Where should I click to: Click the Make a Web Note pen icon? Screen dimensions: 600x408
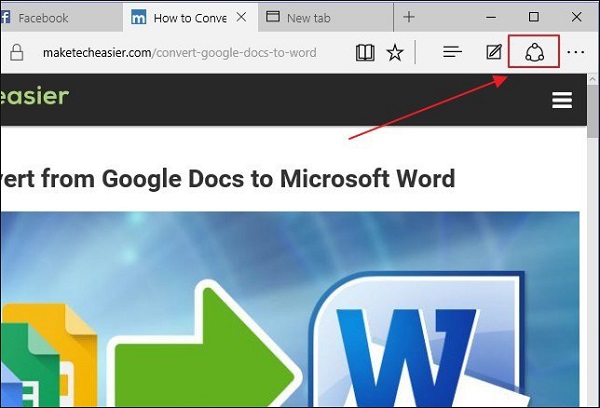pos(493,52)
